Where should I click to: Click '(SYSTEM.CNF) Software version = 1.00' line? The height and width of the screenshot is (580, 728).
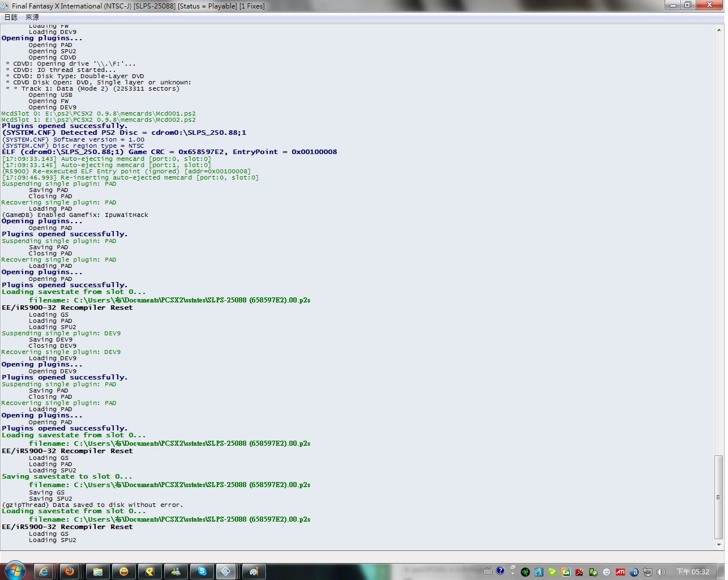73,139
